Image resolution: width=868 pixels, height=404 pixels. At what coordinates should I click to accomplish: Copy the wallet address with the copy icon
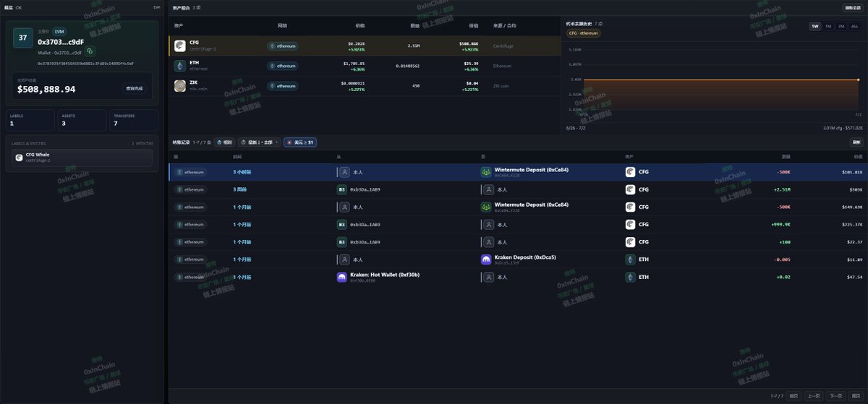90,51
